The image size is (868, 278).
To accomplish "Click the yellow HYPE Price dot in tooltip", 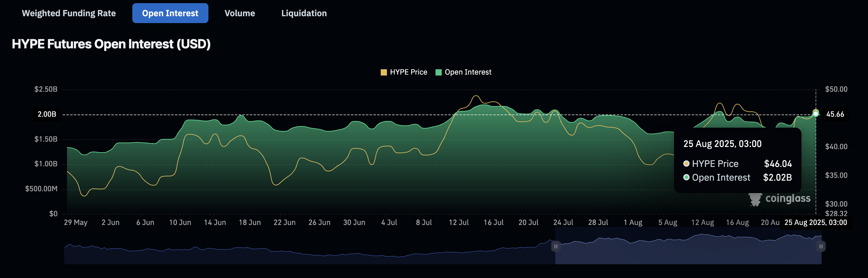I will 686,164.
